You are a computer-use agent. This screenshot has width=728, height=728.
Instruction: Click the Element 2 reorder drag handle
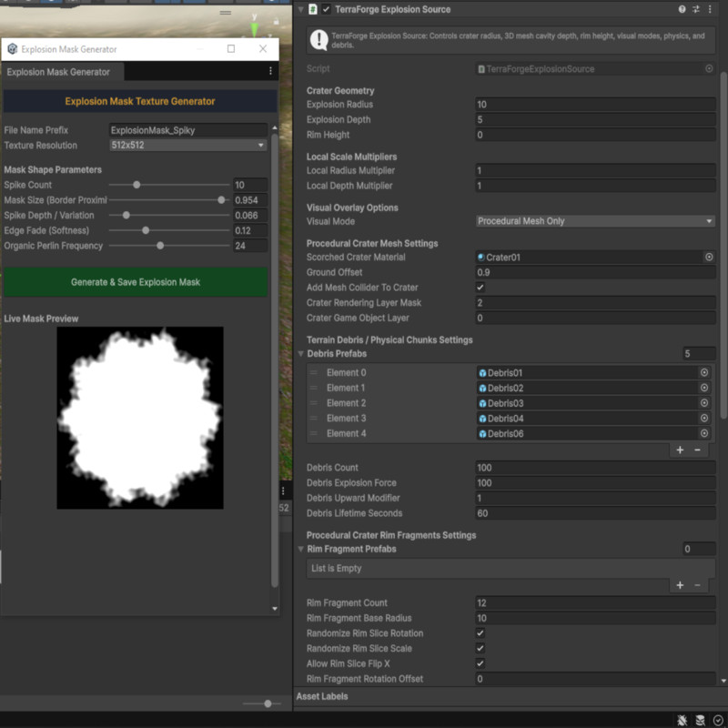pos(314,403)
